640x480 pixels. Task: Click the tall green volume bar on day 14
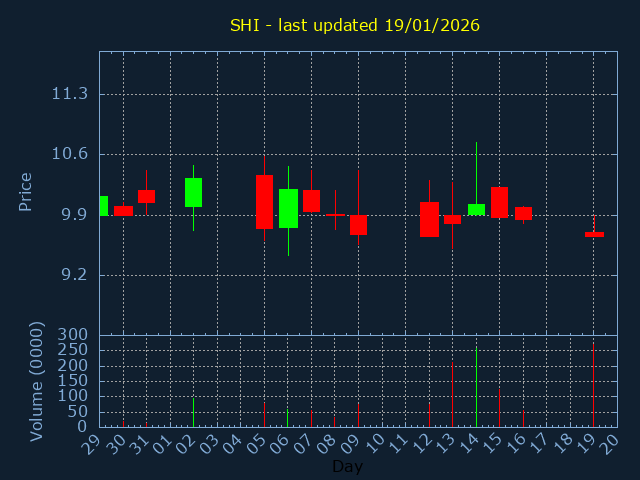point(476,386)
